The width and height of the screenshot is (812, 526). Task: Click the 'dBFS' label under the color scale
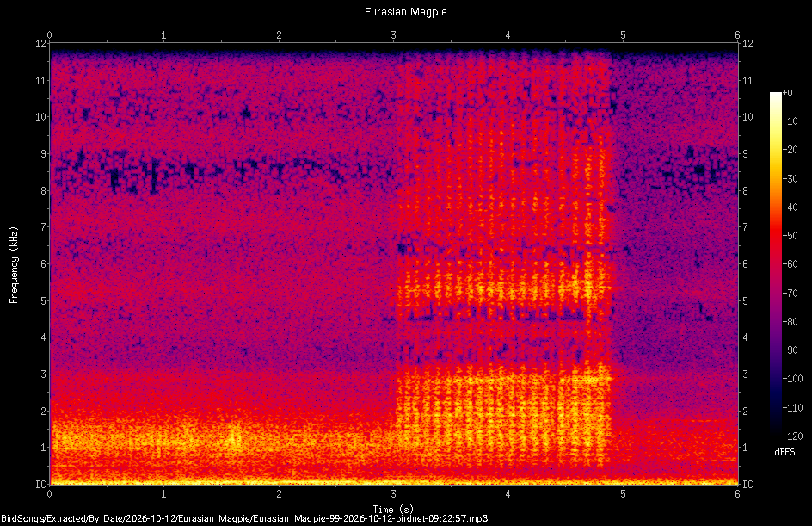pos(784,452)
